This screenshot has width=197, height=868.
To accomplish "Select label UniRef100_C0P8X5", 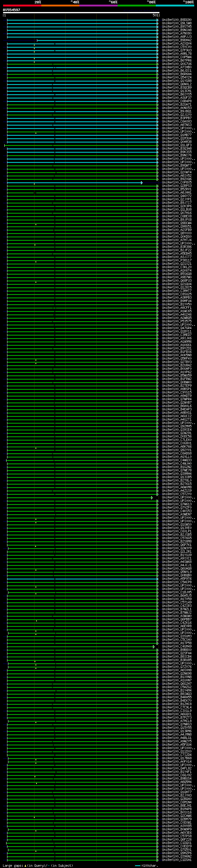I will point(177,183).
